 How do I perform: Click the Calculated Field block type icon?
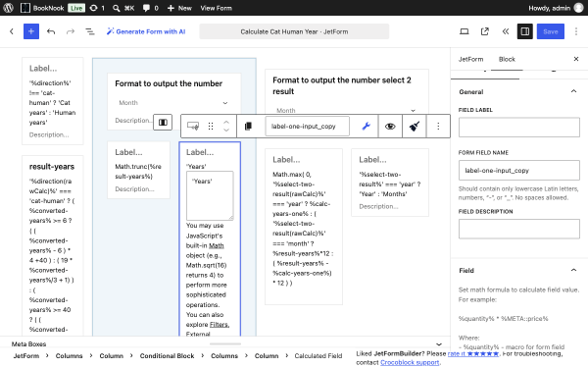[x=193, y=127]
